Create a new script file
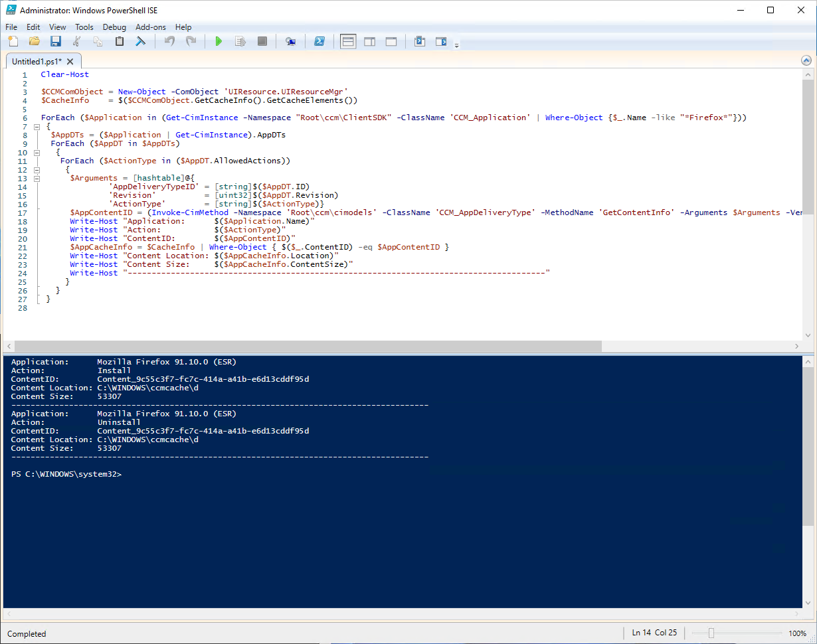Image resolution: width=817 pixels, height=644 pixels. [13, 41]
